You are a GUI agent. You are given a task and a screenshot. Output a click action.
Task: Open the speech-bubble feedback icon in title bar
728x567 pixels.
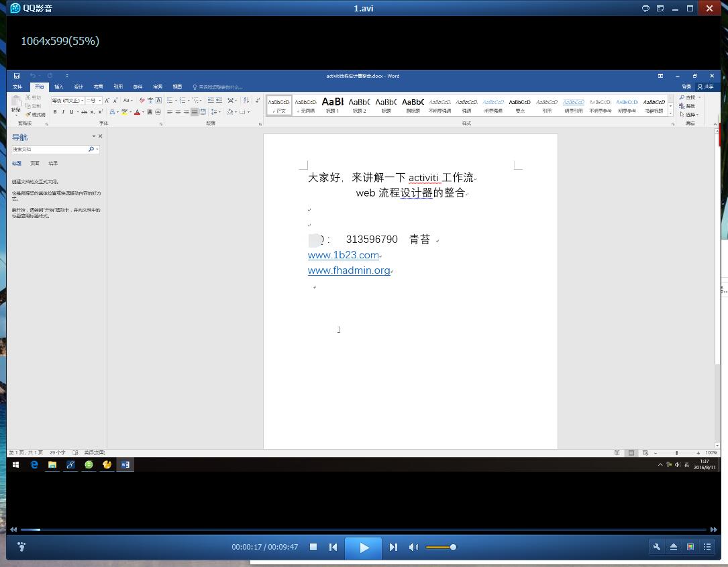tap(645, 9)
